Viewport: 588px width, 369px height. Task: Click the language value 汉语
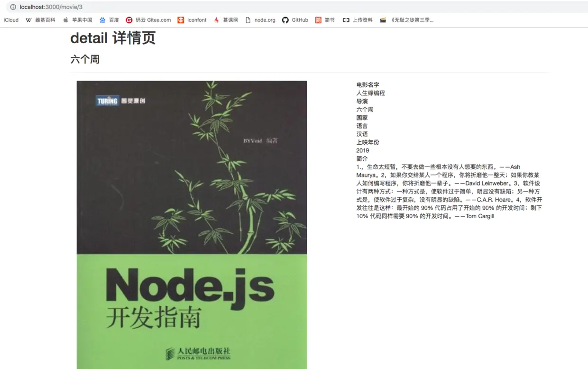pos(362,134)
